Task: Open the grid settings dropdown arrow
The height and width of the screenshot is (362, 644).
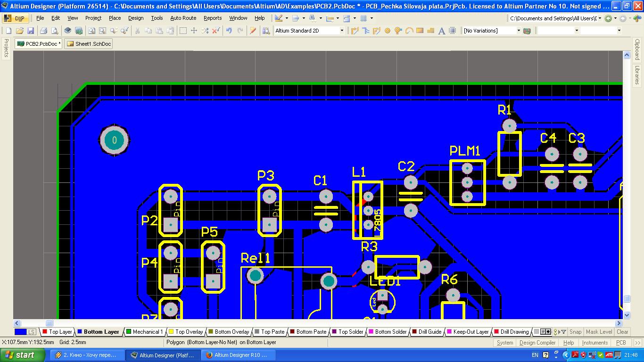Action: [x=372, y=18]
